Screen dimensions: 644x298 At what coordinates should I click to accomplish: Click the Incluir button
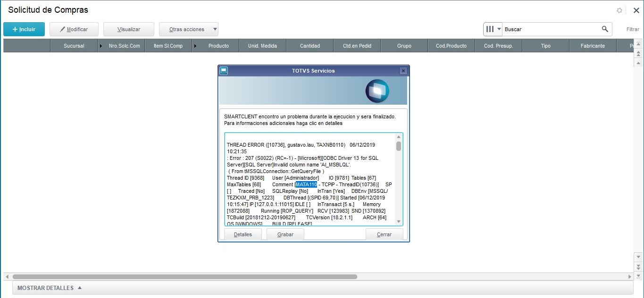[x=24, y=29]
